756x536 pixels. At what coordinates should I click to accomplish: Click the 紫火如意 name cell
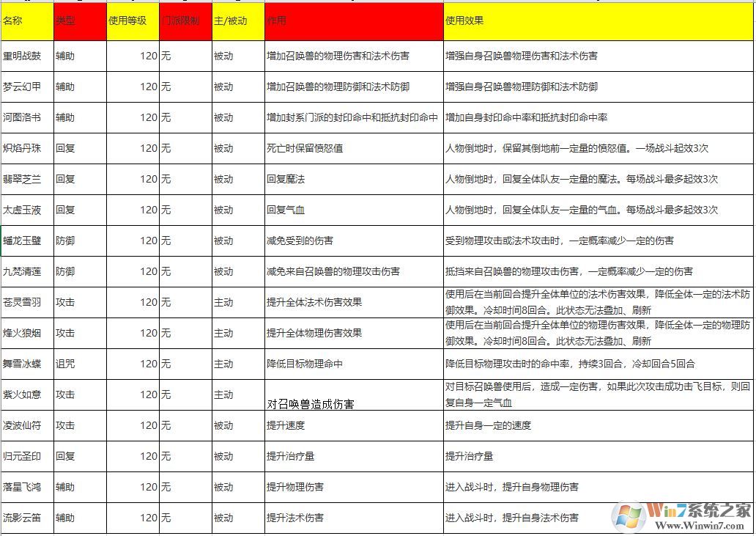click(25, 394)
